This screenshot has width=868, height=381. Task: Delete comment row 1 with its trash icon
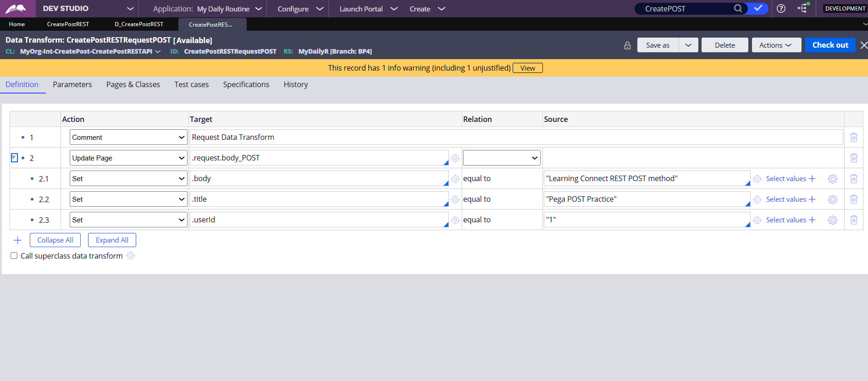pyautogui.click(x=853, y=138)
